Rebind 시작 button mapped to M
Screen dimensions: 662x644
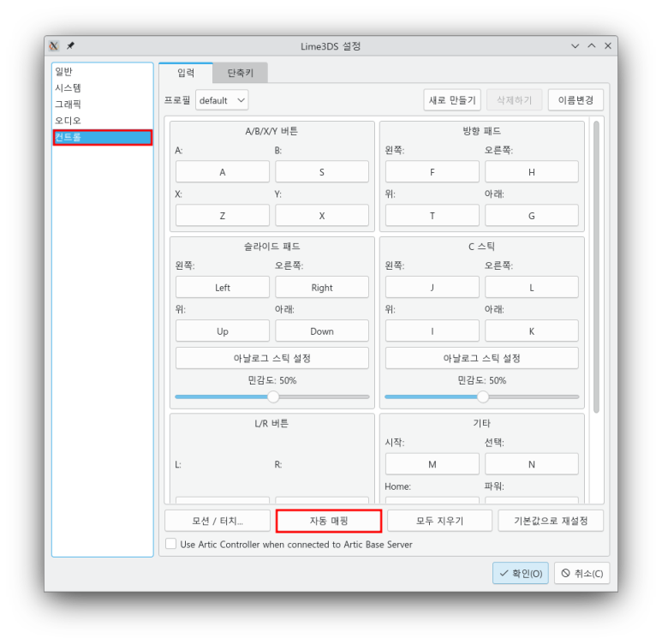pos(432,464)
